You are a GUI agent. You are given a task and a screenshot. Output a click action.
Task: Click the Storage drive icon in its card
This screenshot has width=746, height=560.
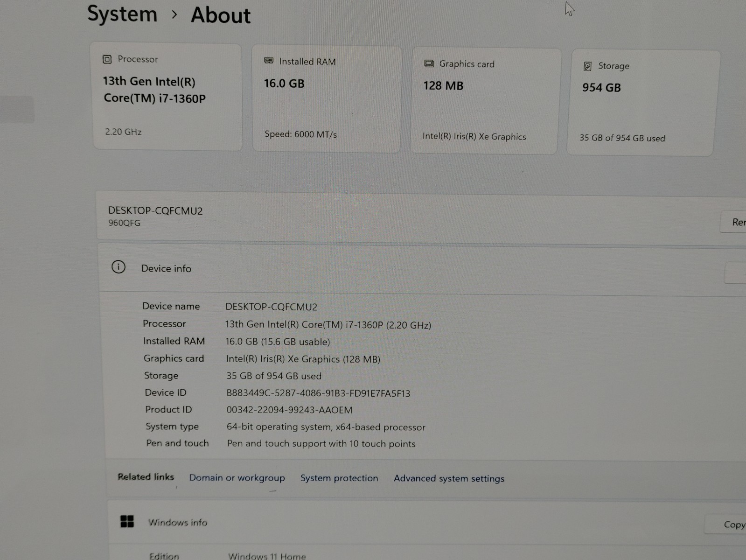[x=588, y=66]
